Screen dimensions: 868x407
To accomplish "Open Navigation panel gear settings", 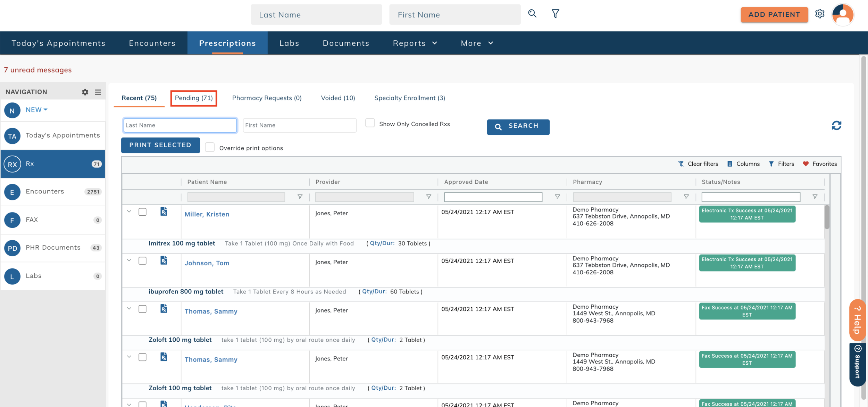I will pos(85,92).
